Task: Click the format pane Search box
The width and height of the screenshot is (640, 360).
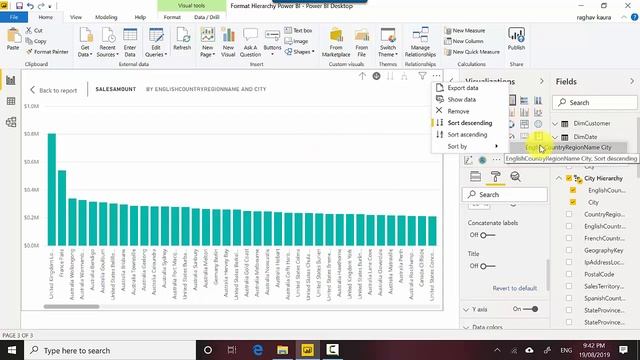Action: pos(504,194)
